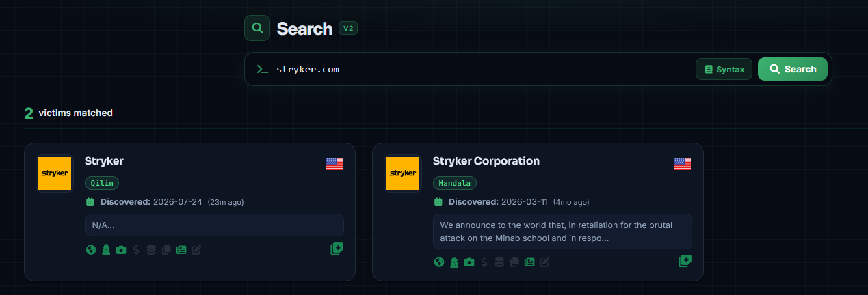Image resolution: width=868 pixels, height=295 pixels.
Task: Click the newspaper icon on the Qilin Stryker card
Action: [181, 250]
